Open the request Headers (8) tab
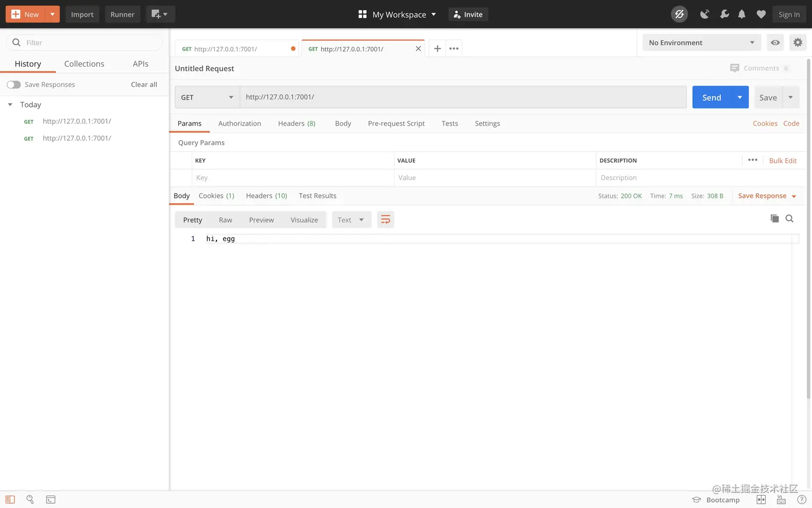The image size is (812, 508). 296,124
